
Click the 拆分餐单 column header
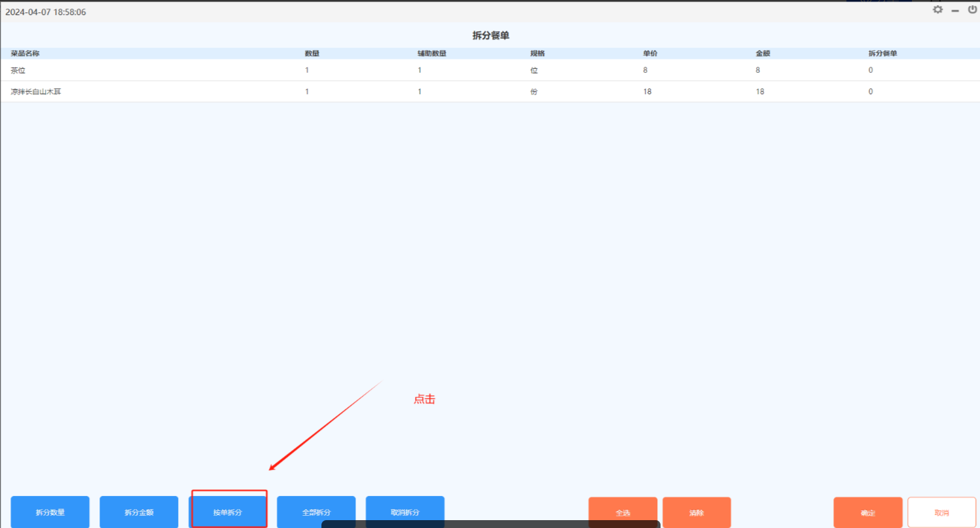(882, 54)
